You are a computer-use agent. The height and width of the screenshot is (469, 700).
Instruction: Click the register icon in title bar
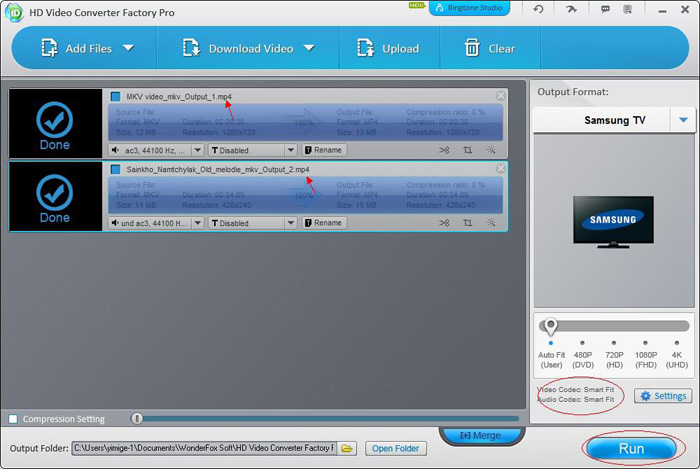(x=628, y=9)
